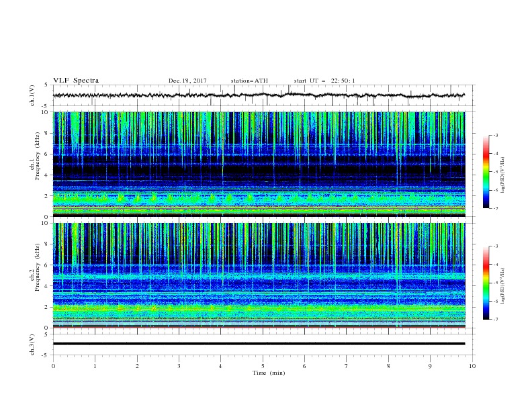This screenshot has width=532, height=411.
Task: Click the 'VLF Spectra' plot title
Action: tap(76, 81)
